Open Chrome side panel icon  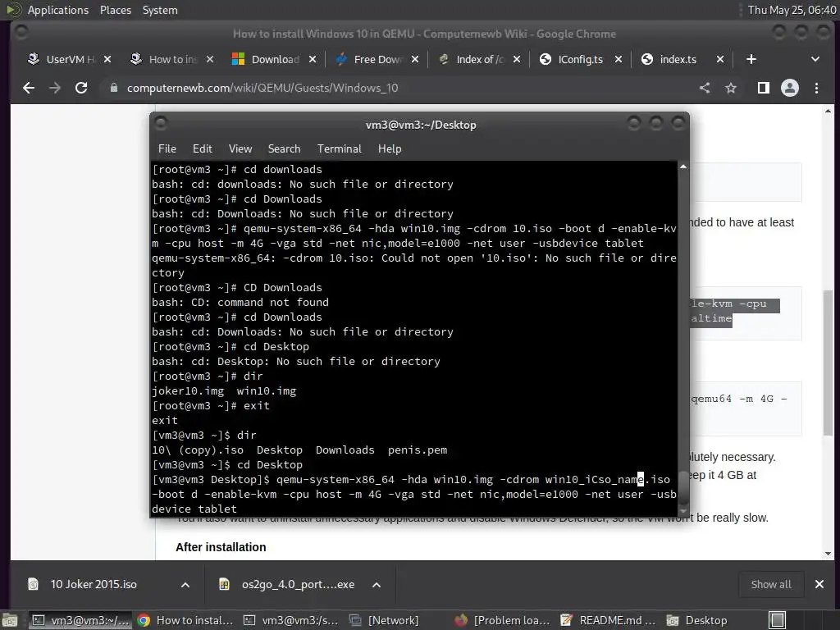(x=764, y=88)
